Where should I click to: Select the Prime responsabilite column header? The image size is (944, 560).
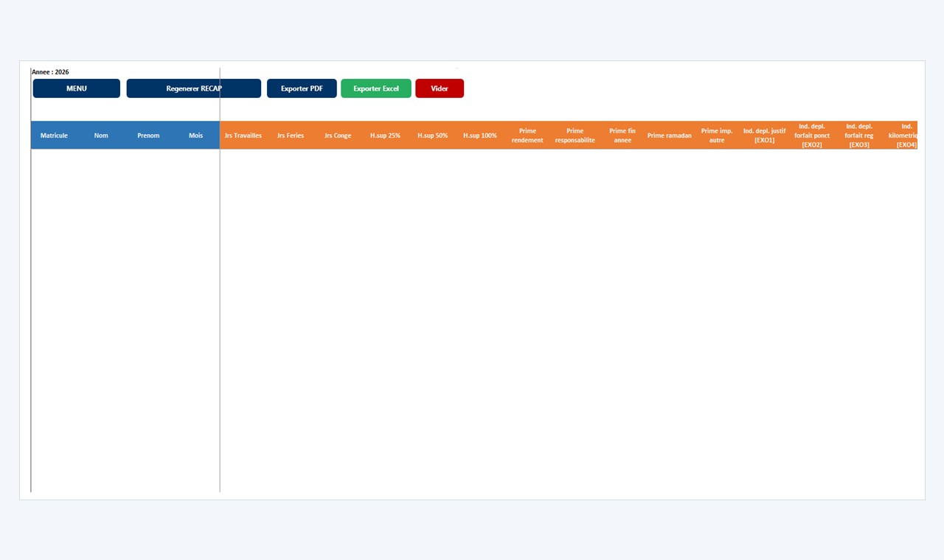(x=575, y=136)
